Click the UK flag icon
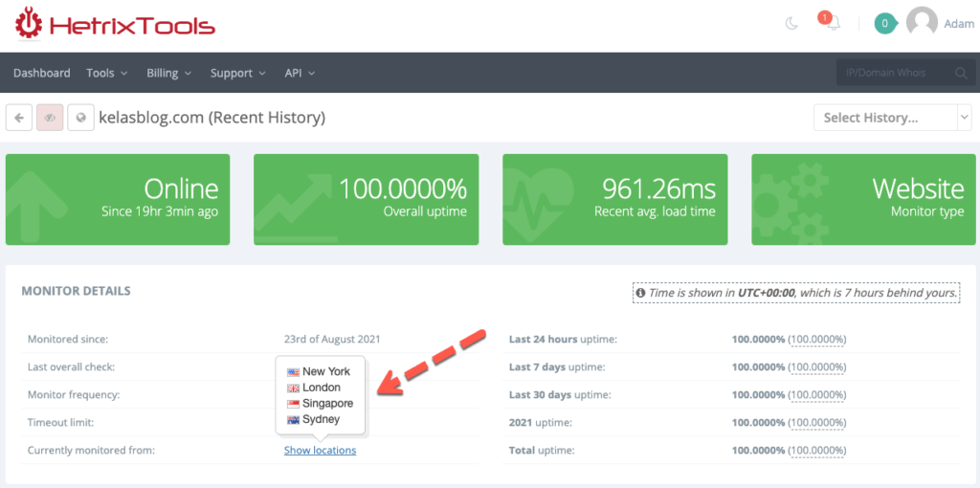The width and height of the screenshot is (980, 488). pyautogui.click(x=293, y=388)
